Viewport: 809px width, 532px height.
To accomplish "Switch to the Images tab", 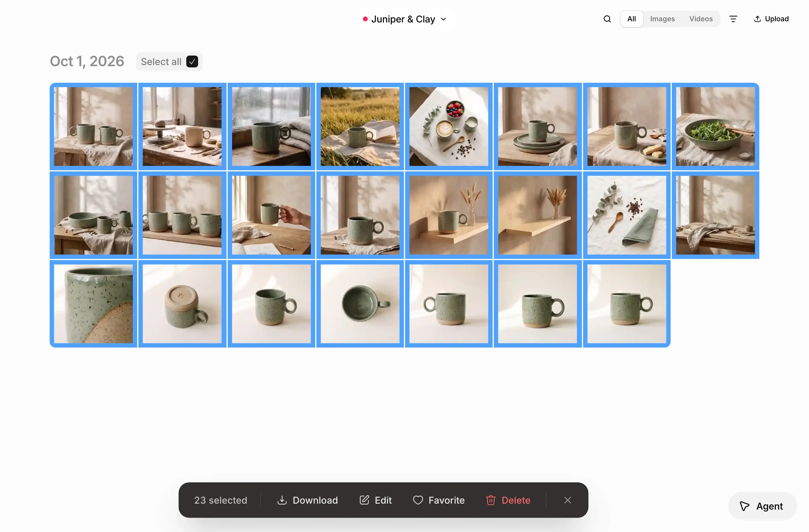I will pyautogui.click(x=662, y=19).
